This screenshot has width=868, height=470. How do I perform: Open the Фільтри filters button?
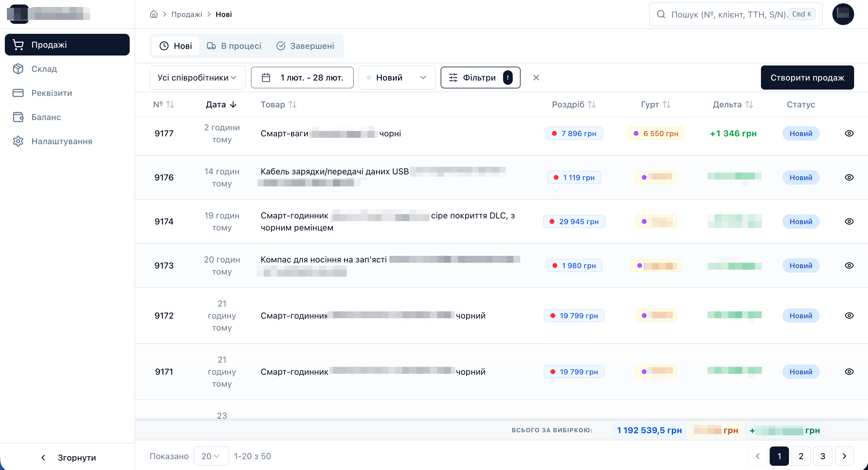(x=480, y=78)
